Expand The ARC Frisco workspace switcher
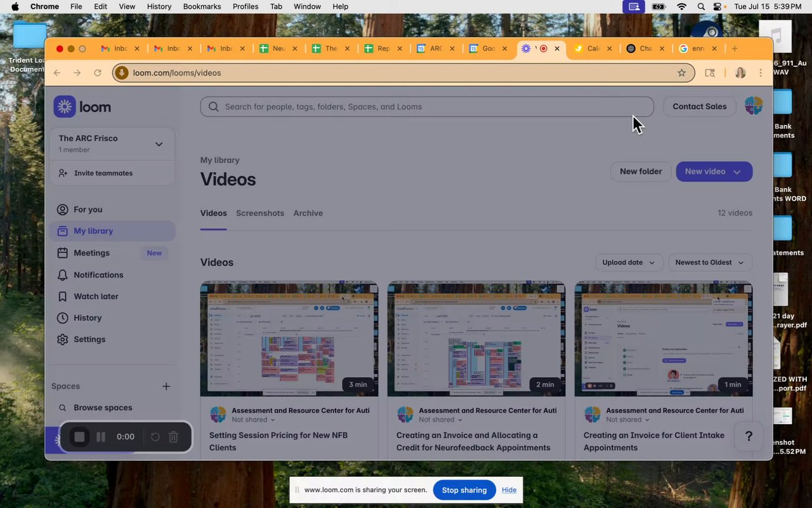The width and height of the screenshot is (812, 508). coord(112,144)
